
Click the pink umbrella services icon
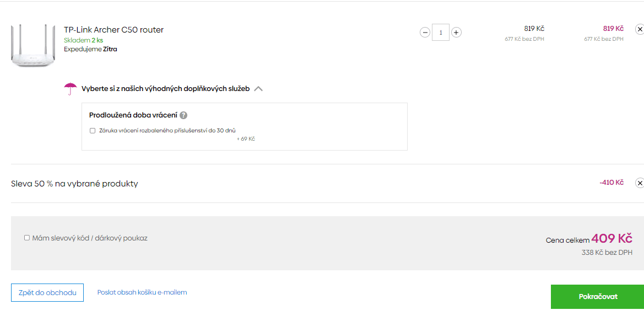pos(71,89)
